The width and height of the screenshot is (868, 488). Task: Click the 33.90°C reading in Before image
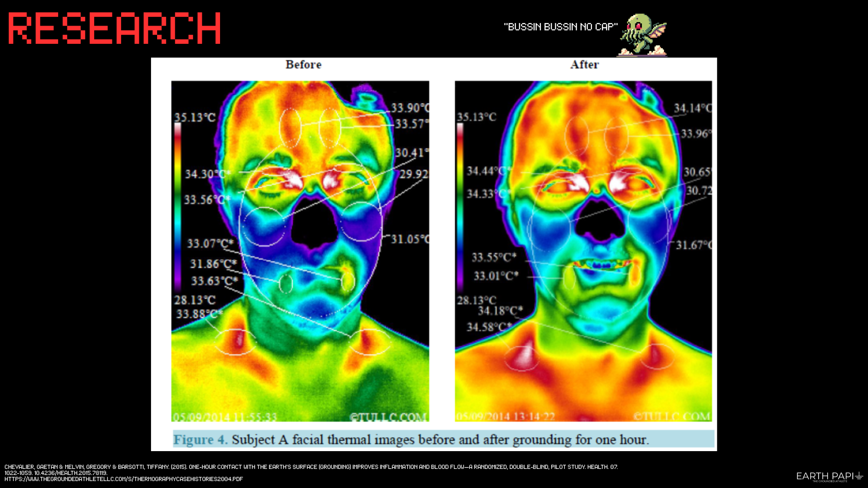point(410,108)
